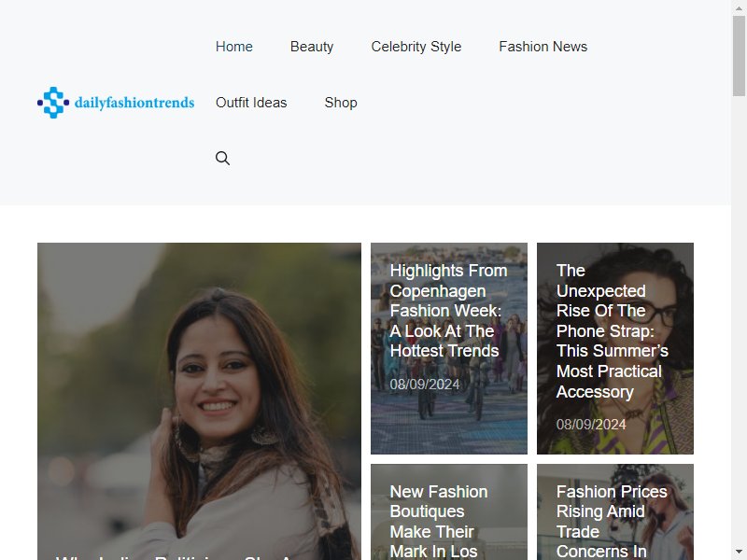Viewport: 747px width, 560px height.
Task: Open New Fashion Boutiques article
Action: (439, 521)
